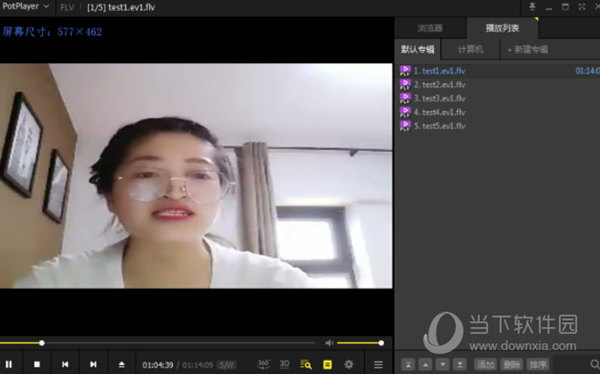Click the playback seek bar

157,343
